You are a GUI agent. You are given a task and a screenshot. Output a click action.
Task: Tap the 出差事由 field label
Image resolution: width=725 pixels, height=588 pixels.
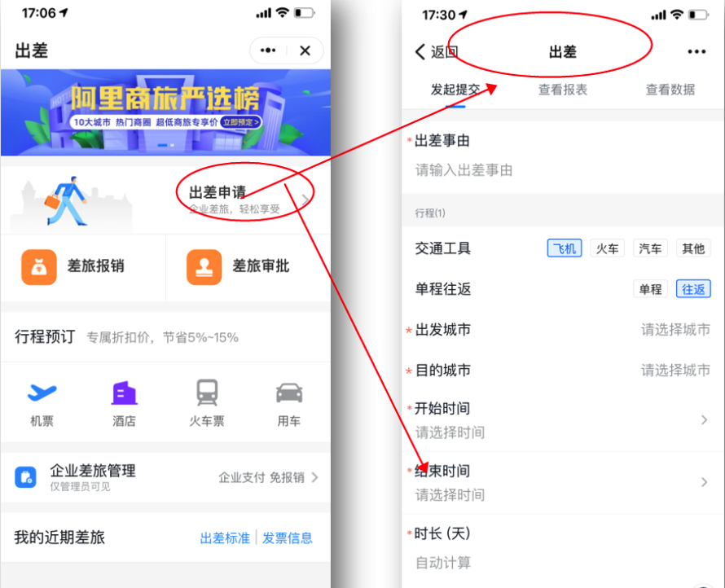[x=442, y=141]
